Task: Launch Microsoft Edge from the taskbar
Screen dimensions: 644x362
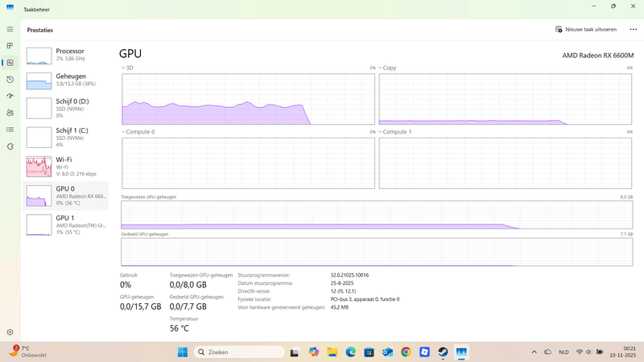Action: coord(350,352)
